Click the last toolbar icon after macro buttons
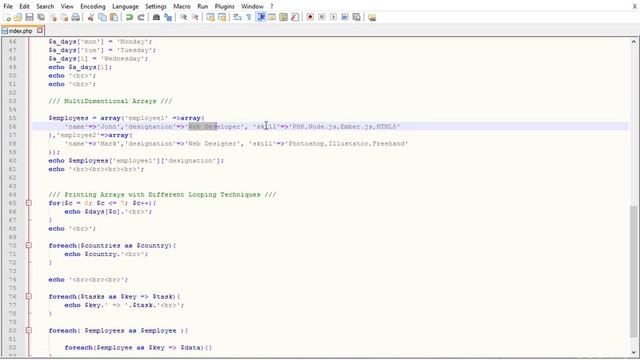The image size is (640, 360). point(372,17)
